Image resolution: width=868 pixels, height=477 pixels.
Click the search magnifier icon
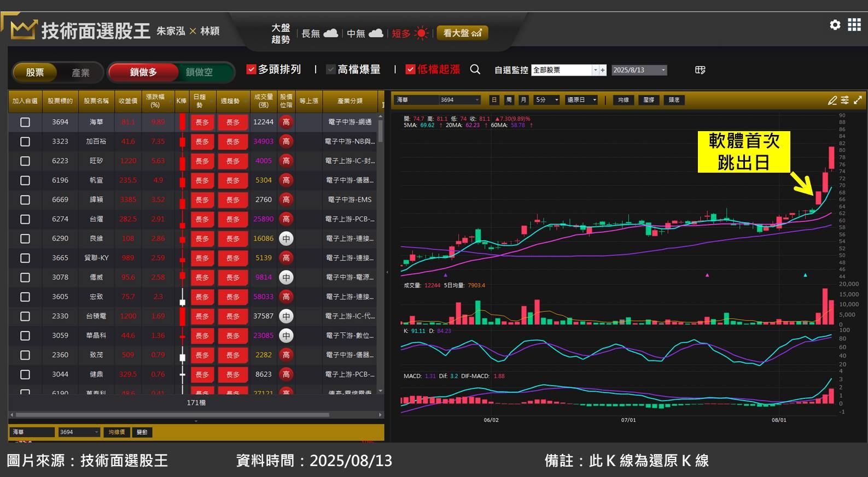point(475,69)
